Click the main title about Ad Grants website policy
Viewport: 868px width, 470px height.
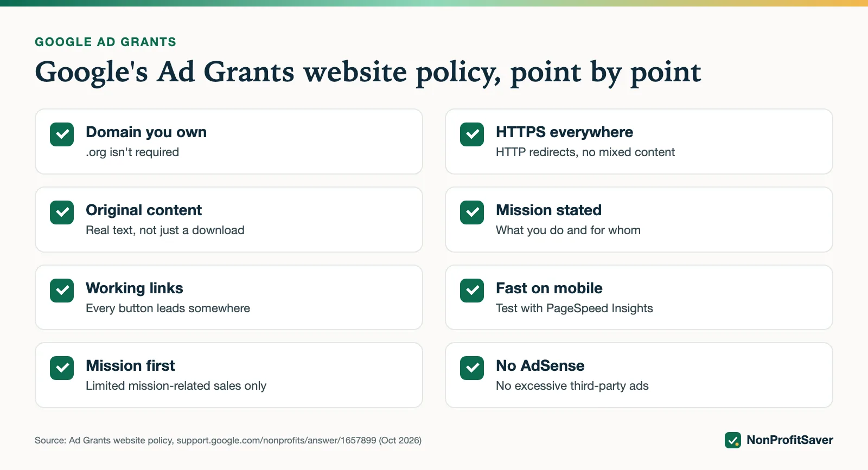pyautogui.click(x=368, y=72)
